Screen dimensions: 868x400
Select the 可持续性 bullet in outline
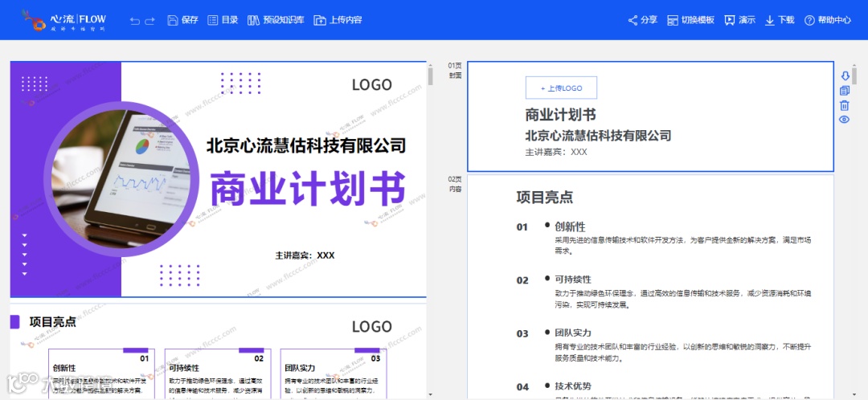coord(573,280)
